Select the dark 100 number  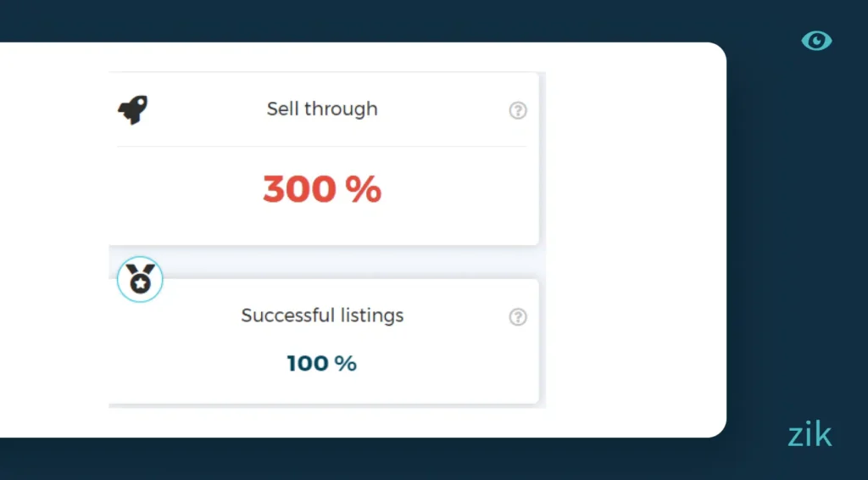tap(307, 364)
